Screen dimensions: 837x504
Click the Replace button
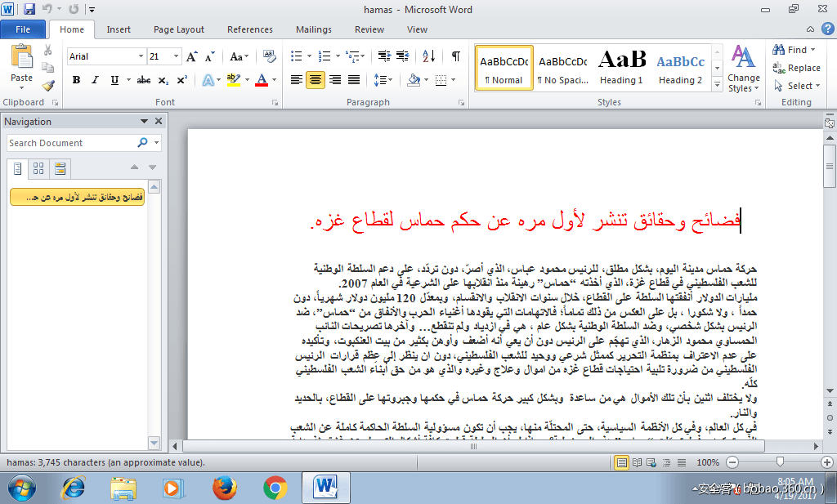coord(797,68)
